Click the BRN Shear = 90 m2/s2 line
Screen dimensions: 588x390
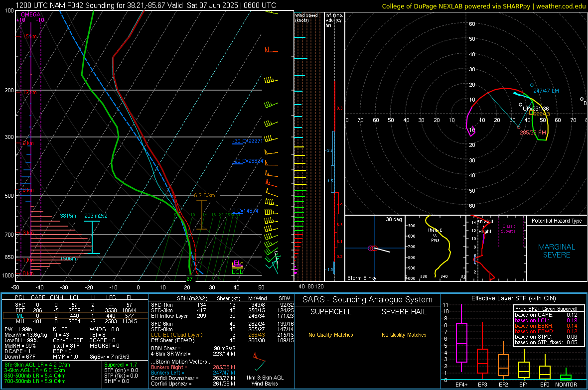coord(193,348)
